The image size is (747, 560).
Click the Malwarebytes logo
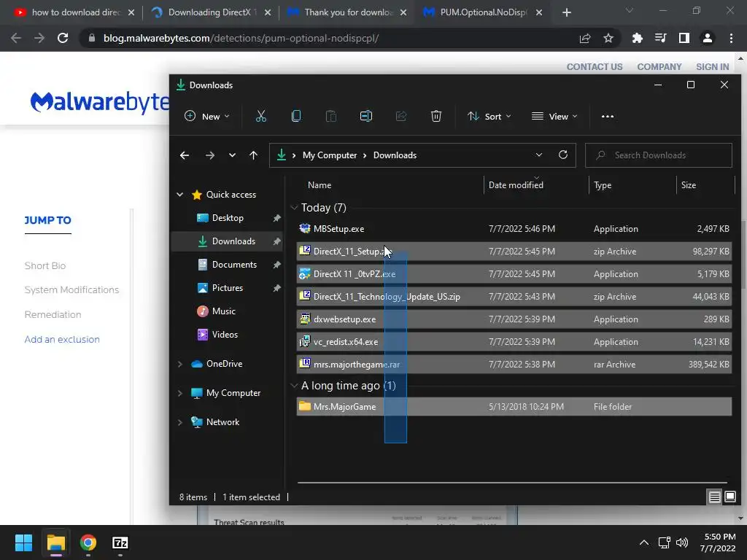click(x=99, y=102)
